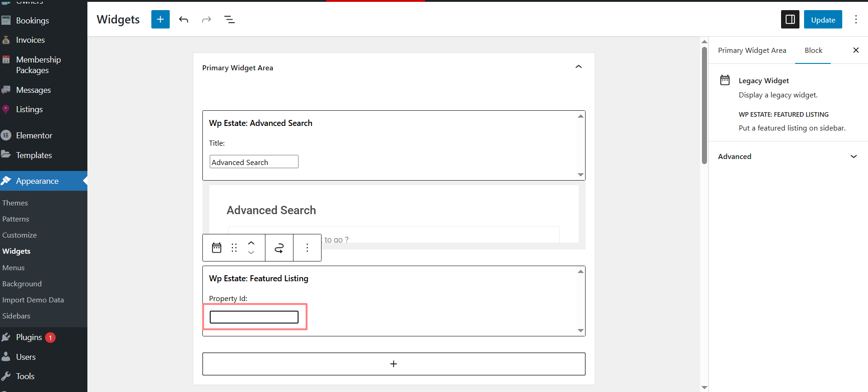Screen dimensions: 868x392
Task: Click the Undo arrow icon
Action: click(x=184, y=19)
